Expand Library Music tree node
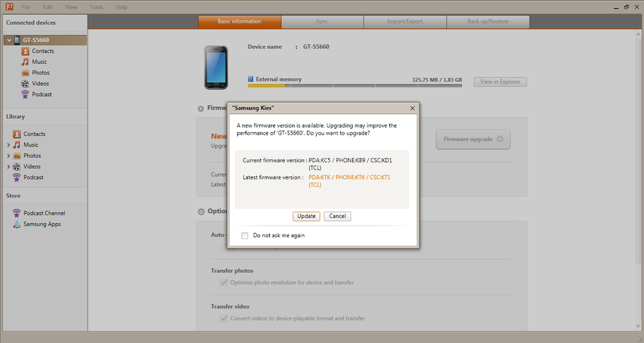This screenshot has height=343, width=644. tap(8, 145)
